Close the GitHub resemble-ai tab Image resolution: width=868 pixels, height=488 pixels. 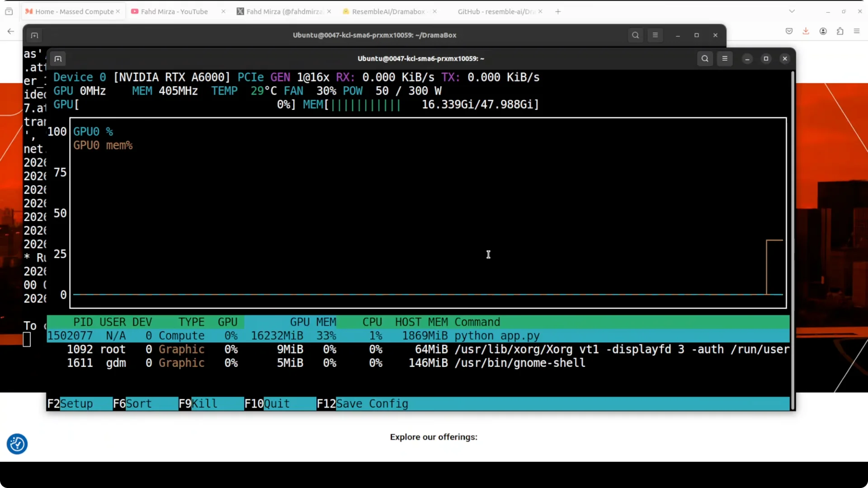(x=540, y=11)
